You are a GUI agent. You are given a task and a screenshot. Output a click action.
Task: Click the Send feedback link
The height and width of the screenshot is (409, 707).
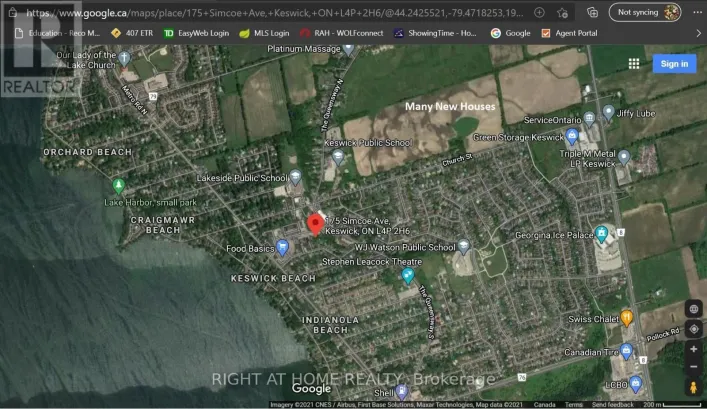(x=612, y=404)
